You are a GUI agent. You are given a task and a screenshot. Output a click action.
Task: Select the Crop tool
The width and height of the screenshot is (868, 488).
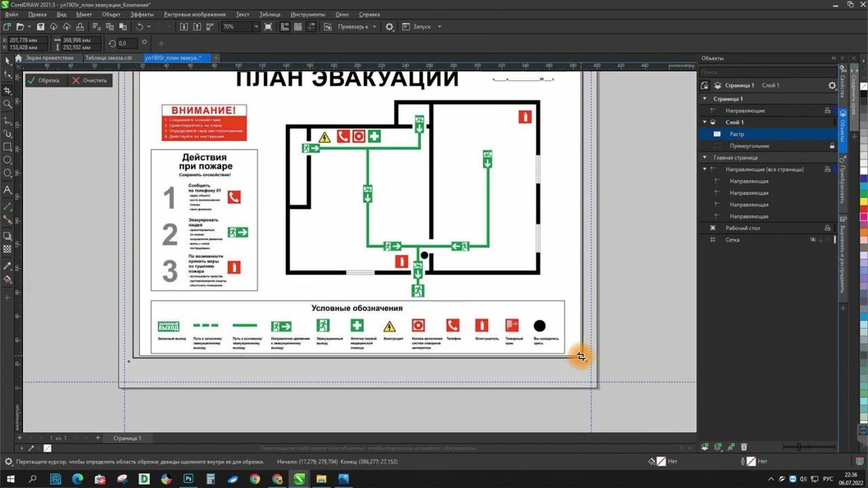pos(7,90)
